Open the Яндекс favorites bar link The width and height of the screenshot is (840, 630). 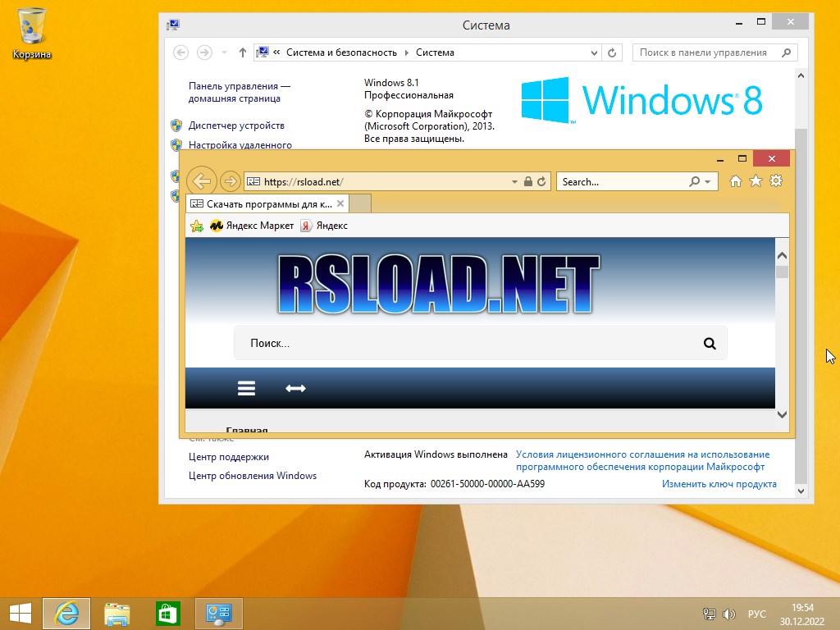(x=324, y=226)
